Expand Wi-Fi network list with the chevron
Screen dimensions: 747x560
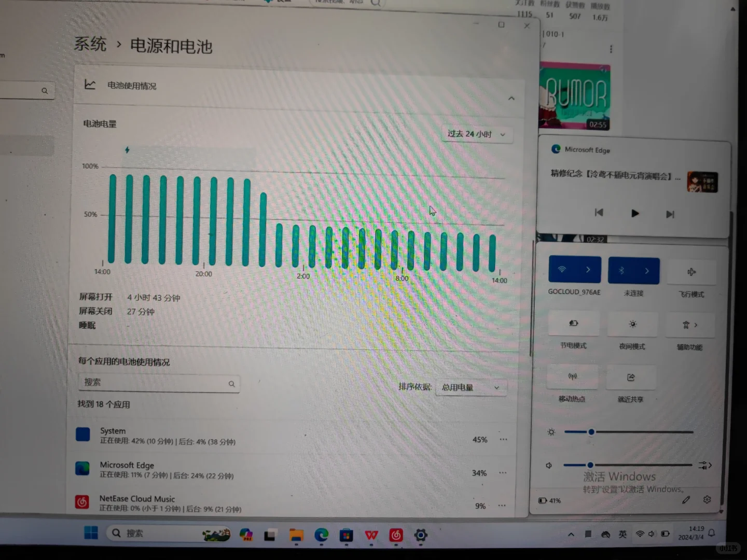[588, 269]
